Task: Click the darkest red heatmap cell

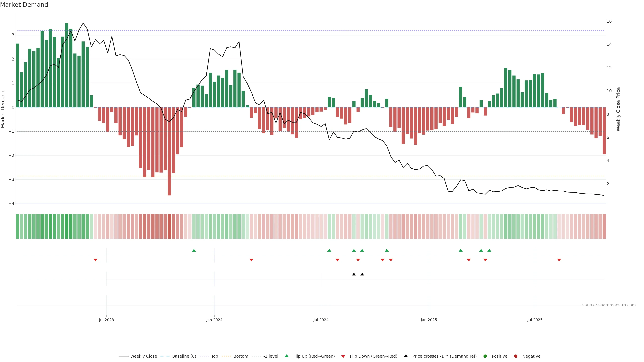Action: 169,226
